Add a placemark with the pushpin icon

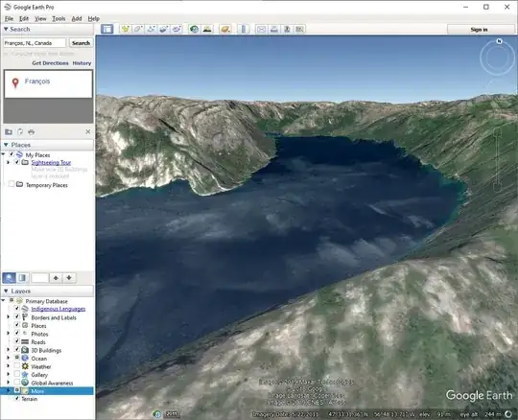(x=126, y=29)
